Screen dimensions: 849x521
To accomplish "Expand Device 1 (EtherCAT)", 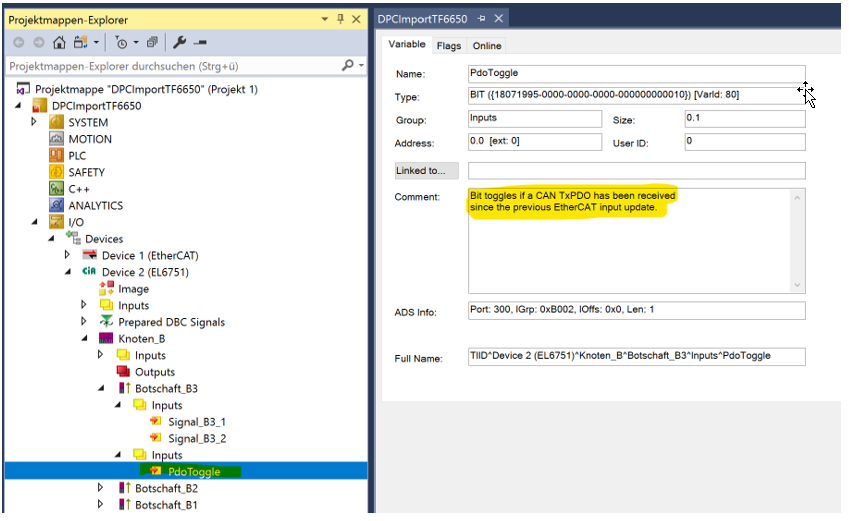I will pos(67,255).
